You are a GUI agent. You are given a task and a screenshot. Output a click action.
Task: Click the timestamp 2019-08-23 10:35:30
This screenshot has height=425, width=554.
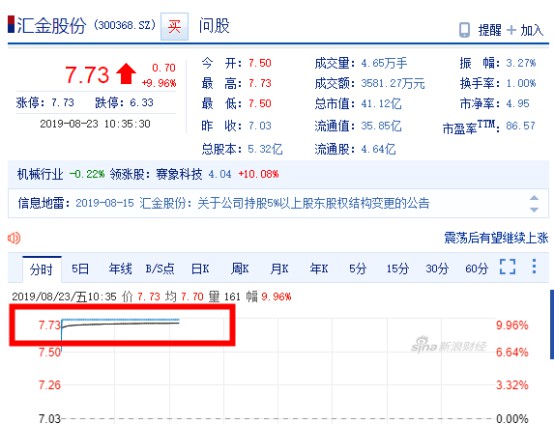[x=95, y=124]
